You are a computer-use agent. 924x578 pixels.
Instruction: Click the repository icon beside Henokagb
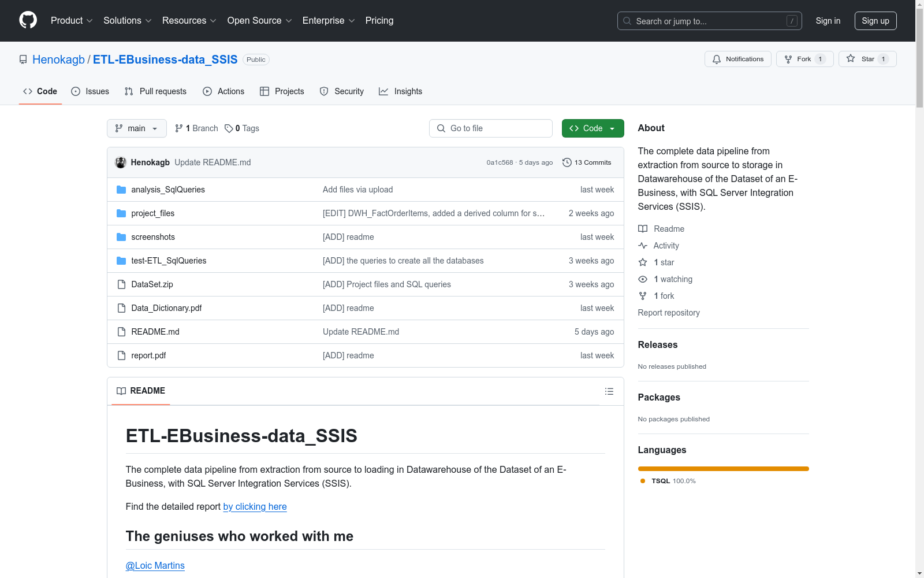[23, 60]
